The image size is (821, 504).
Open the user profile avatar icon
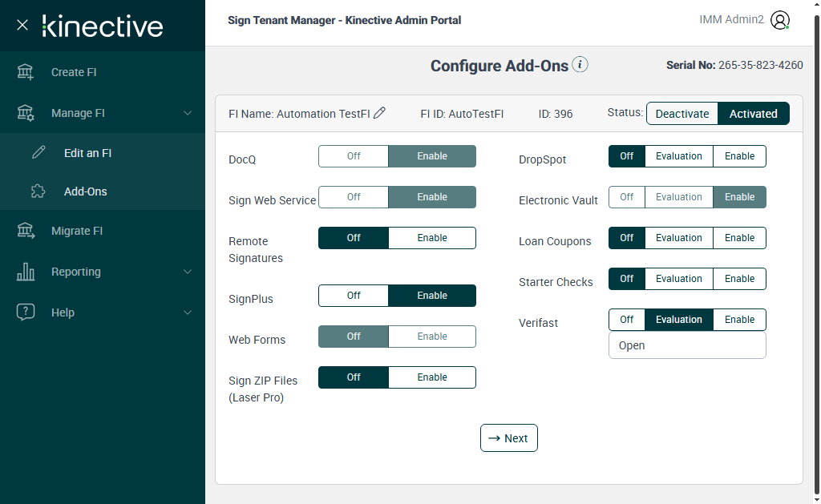(x=779, y=20)
